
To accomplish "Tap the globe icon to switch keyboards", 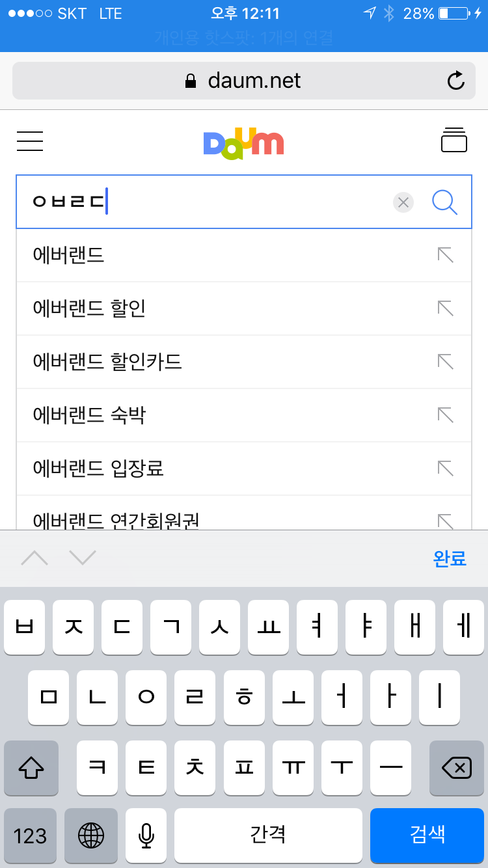I will pyautogui.click(x=90, y=836).
